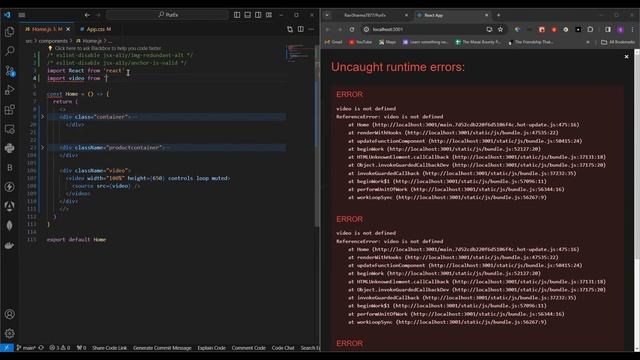Open Accounts icon in VS Code
Viewport: 640px width, 360px height.
(x=9, y=314)
